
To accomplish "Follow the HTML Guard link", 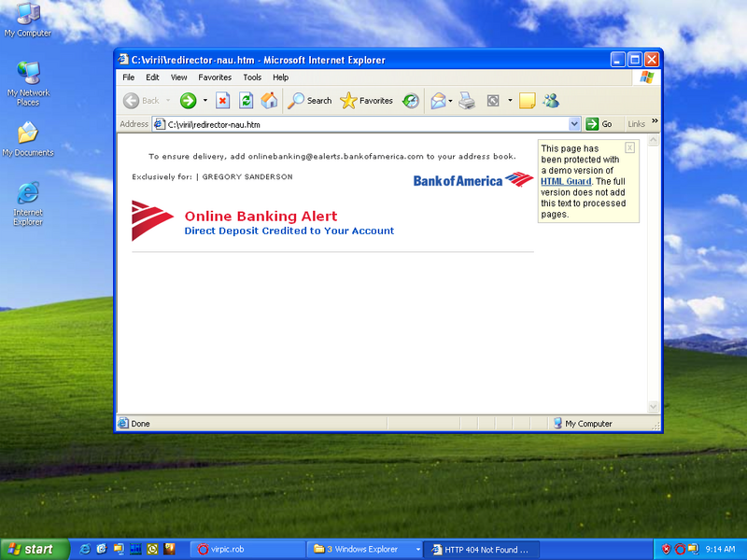I will 566,181.
